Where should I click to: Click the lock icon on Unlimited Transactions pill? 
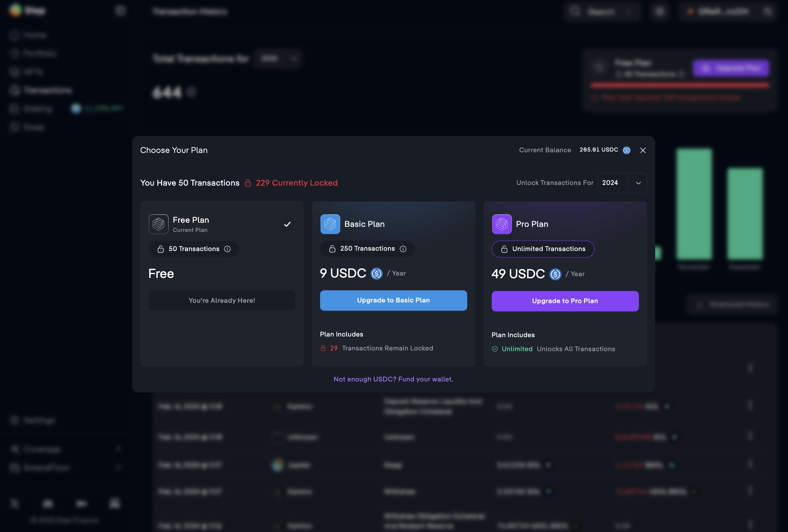pos(504,249)
